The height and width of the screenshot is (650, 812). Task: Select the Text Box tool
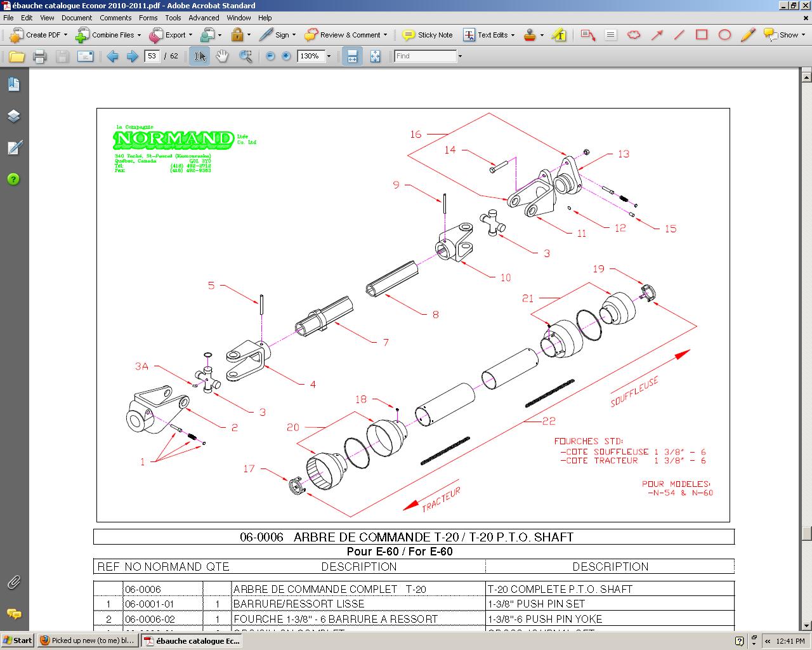click(610, 35)
